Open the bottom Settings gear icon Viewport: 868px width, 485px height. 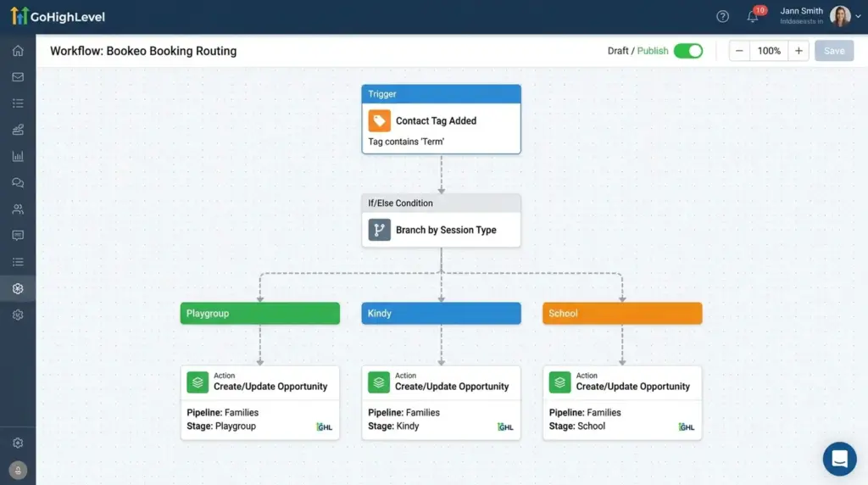click(18, 443)
